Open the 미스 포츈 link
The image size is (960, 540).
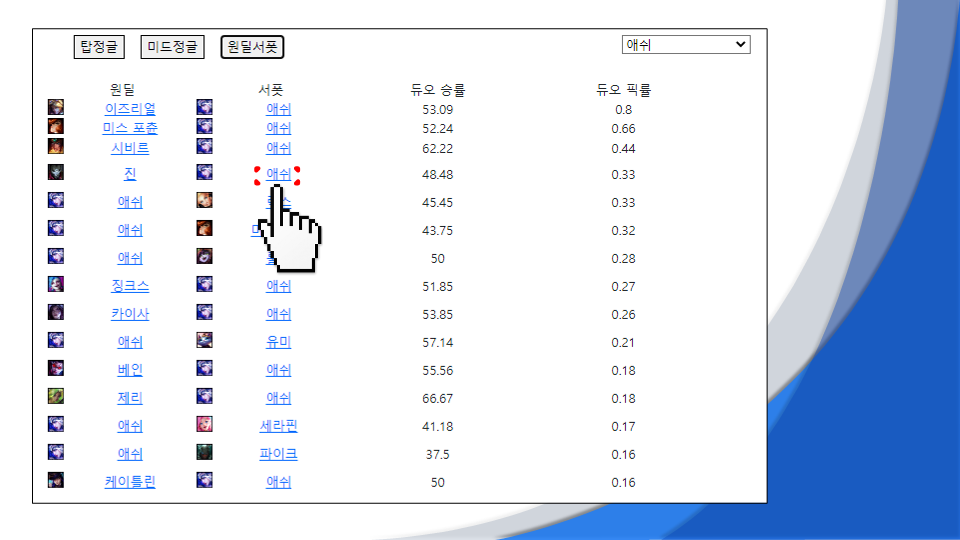[x=130, y=128]
